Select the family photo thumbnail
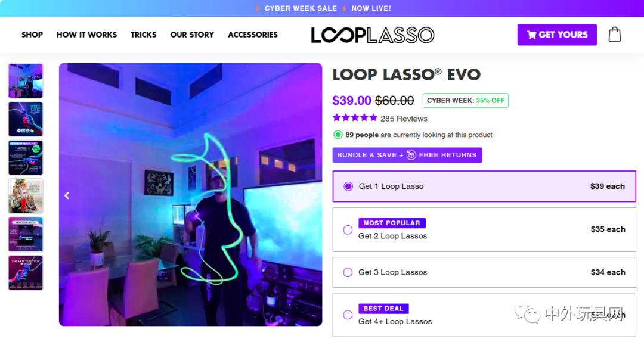 [x=26, y=196]
